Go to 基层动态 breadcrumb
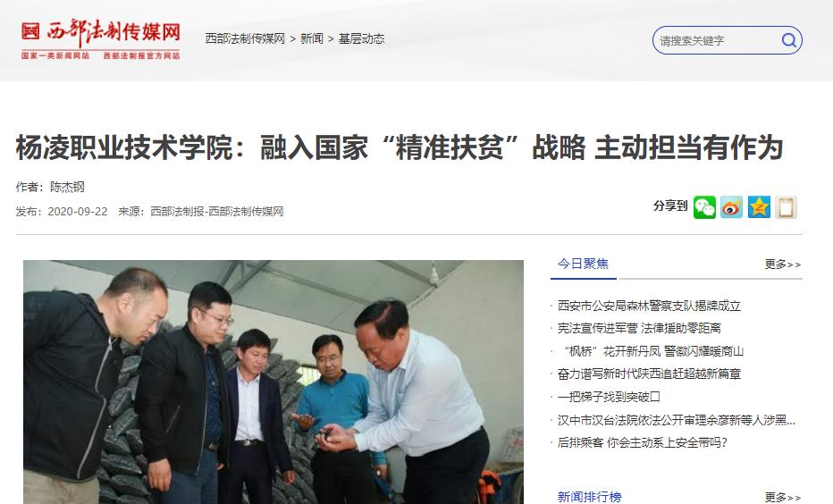The width and height of the screenshot is (833, 504). click(x=361, y=38)
